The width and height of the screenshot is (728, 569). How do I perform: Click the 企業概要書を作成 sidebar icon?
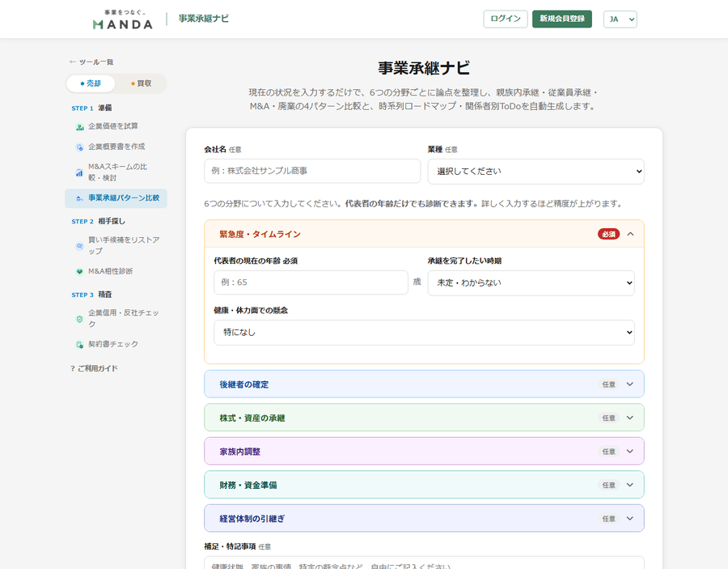click(79, 147)
